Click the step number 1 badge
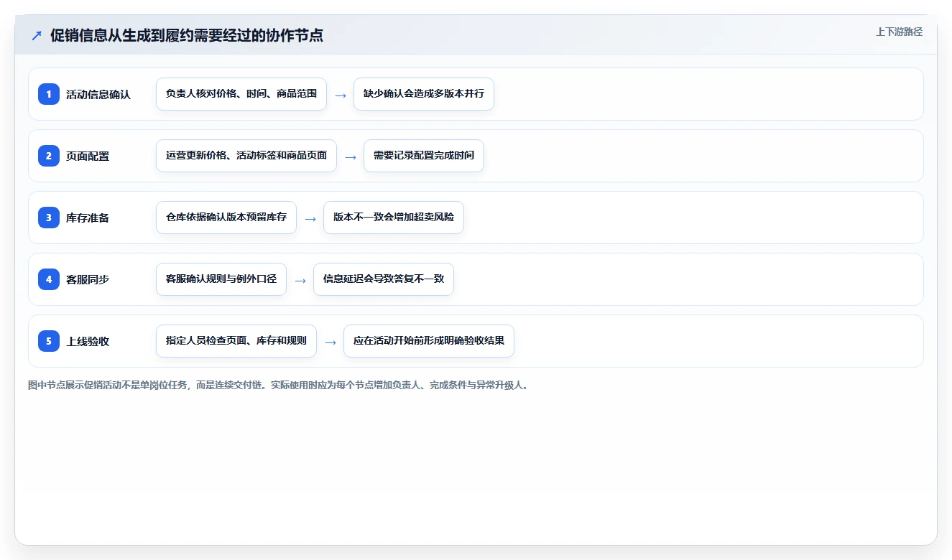This screenshot has width=952, height=560. 49,94
